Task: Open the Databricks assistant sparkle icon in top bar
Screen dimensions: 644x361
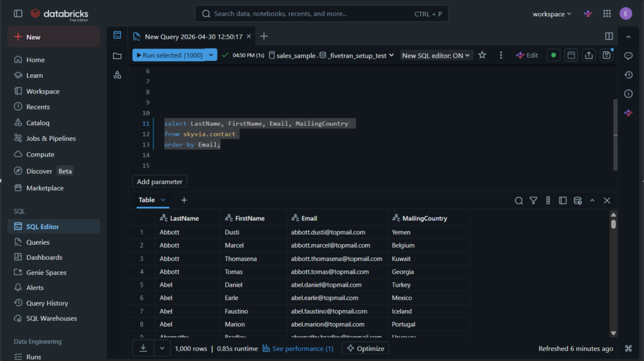Action: (x=588, y=14)
